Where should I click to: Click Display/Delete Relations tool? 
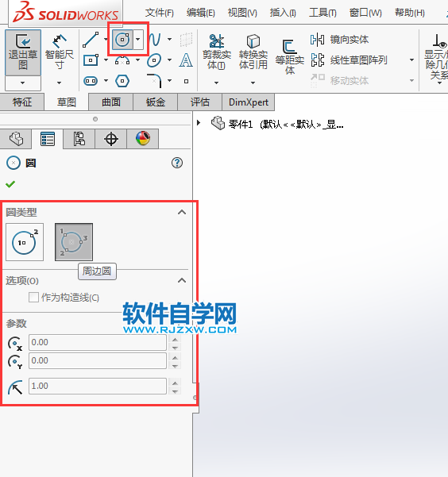point(437,56)
